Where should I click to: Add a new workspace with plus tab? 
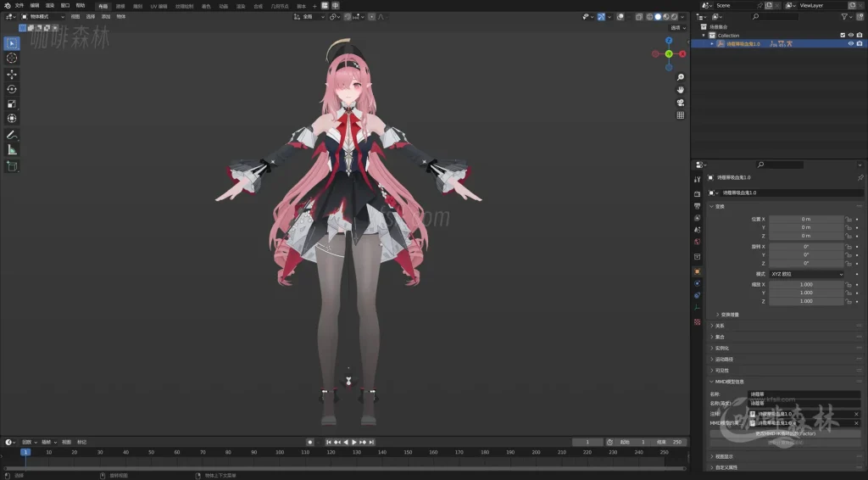click(314, 6)
